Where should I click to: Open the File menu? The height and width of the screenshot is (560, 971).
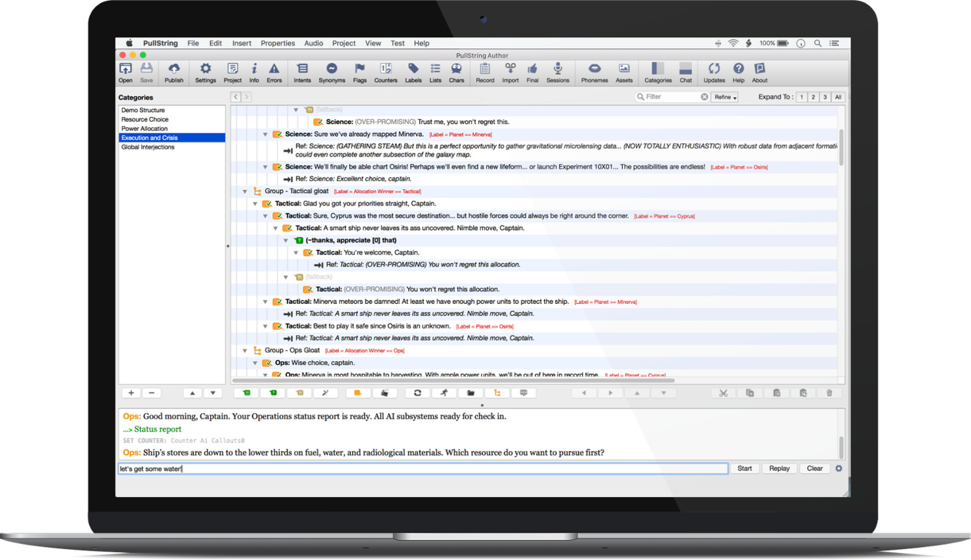click(x=193, y=43)
